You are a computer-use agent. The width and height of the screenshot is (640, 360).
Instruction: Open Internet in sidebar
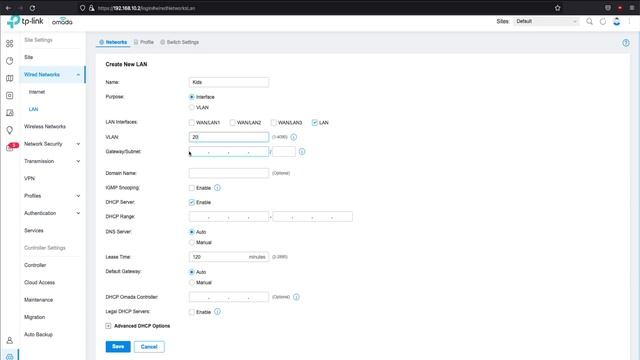click(37, 92)
